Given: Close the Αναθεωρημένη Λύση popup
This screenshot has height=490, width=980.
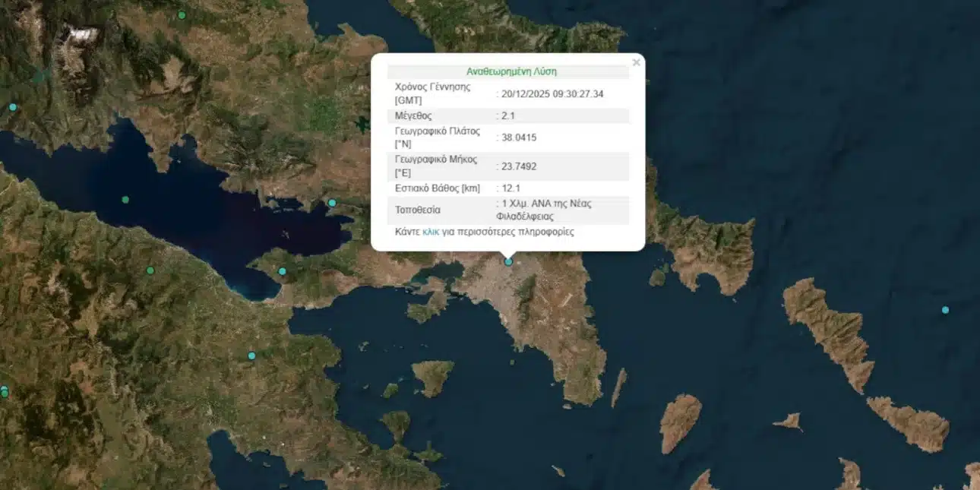Looking at the screenshot, I should tap(636, 62).
